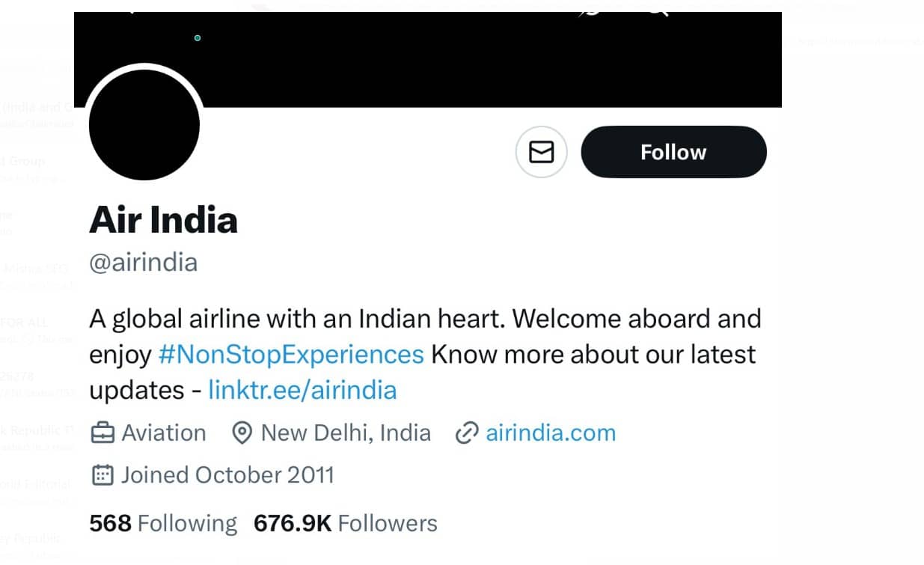Click the Air India display name
This screenshot has height=565, width=924.
(163, 220)
